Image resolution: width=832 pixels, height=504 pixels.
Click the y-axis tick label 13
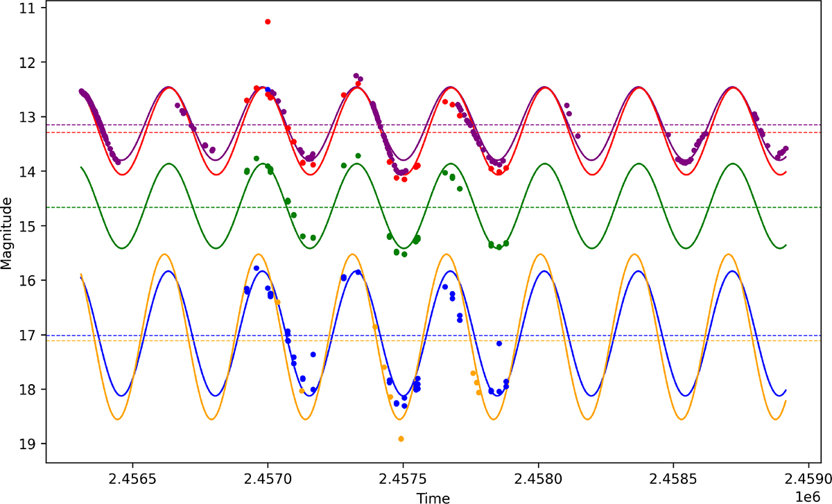tap(31, 116)
